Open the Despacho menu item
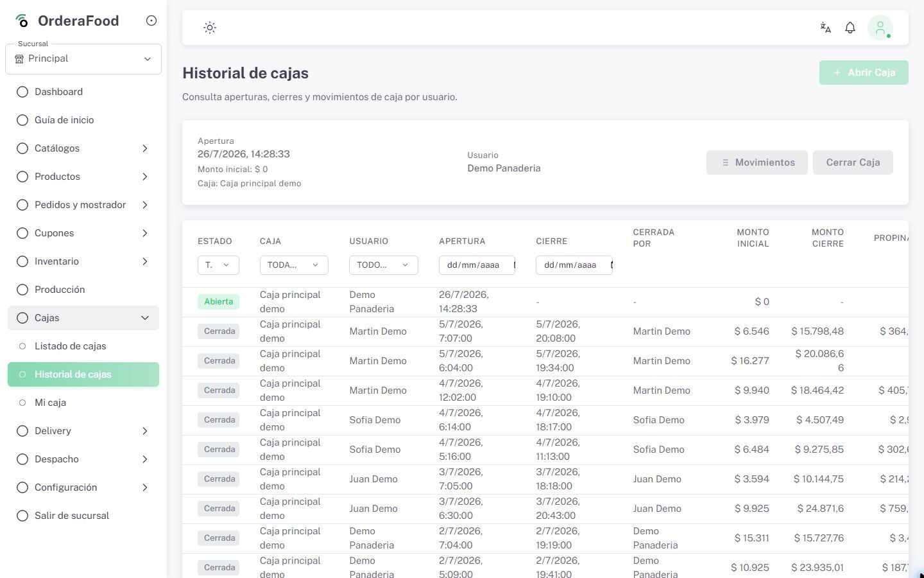924x578 pixels. [83, 459]
